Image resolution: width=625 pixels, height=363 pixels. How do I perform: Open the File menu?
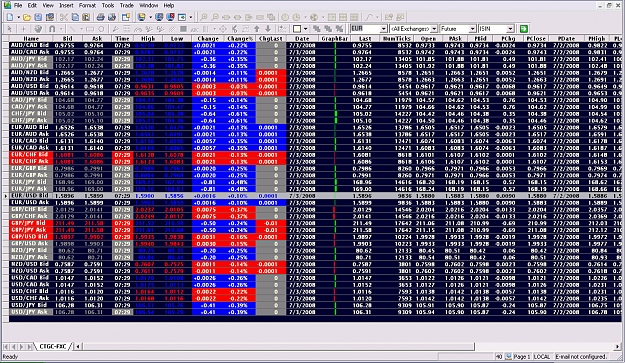tap(18, 6)
